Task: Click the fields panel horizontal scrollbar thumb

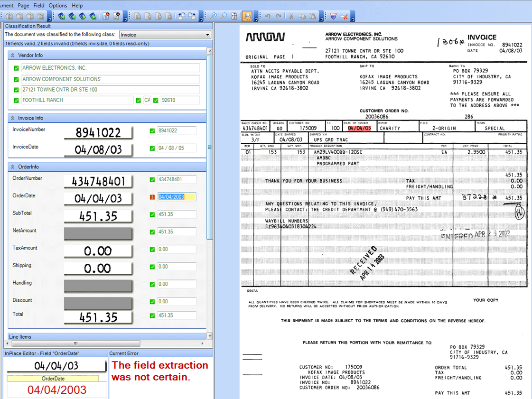Action: click(75, 343)
